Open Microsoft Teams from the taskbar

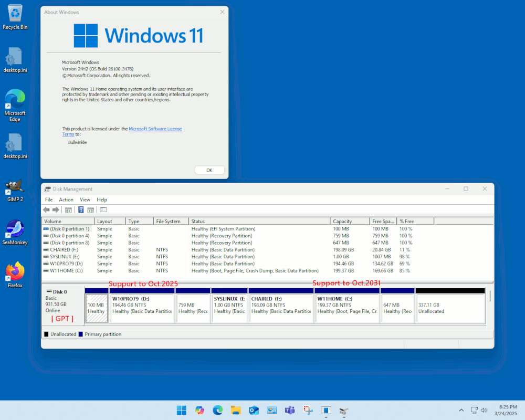[x=290, y=410]
